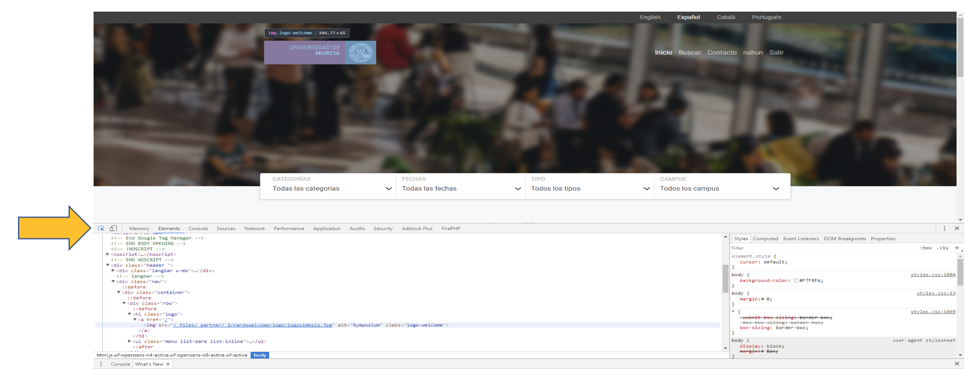The image size is (980, 378).
Task: Select the html.js.wf-opensans breadcrumb
Action: click(172, 355)
